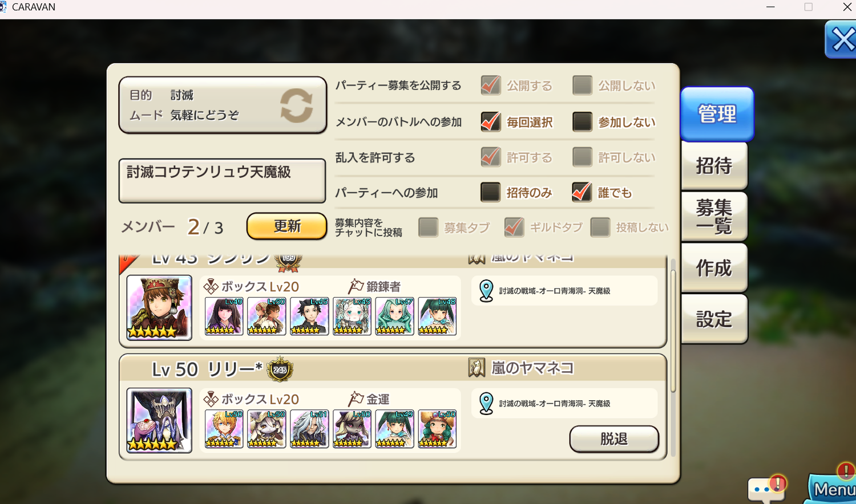Click the refresh arrows icon beside 目的 討滅
856x504 pixels.
coord(296,105)
